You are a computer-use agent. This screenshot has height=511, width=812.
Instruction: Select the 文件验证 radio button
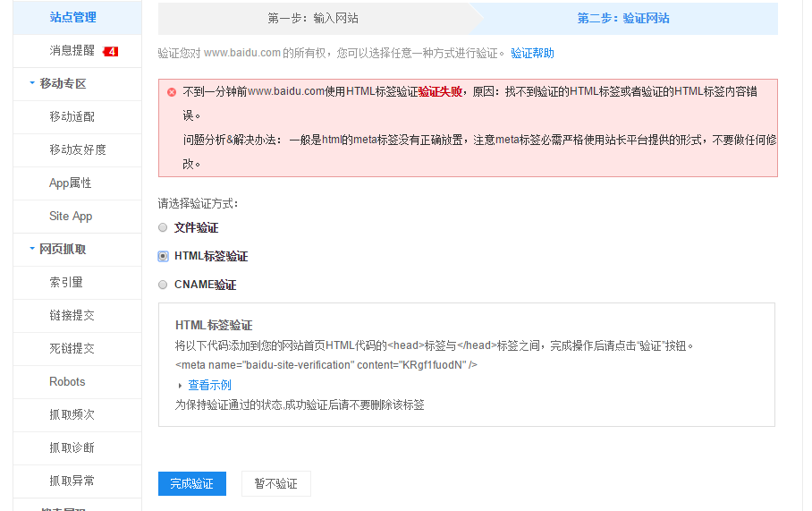pyautogui.click(x=163, y=227)
